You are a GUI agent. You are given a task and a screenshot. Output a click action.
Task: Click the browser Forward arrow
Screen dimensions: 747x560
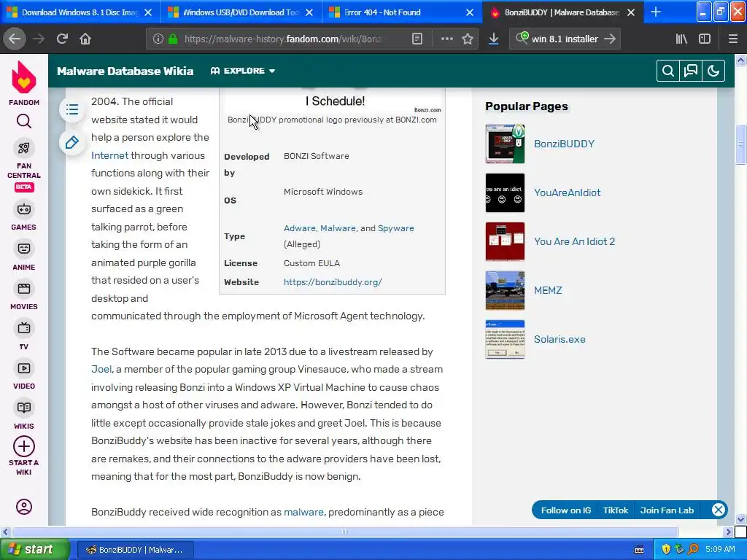[39, 39]
